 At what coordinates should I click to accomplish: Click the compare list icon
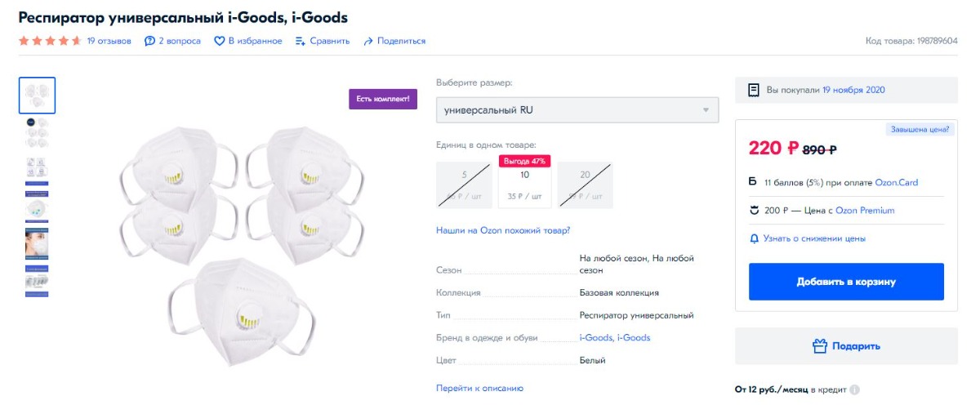tap(301, 41)
